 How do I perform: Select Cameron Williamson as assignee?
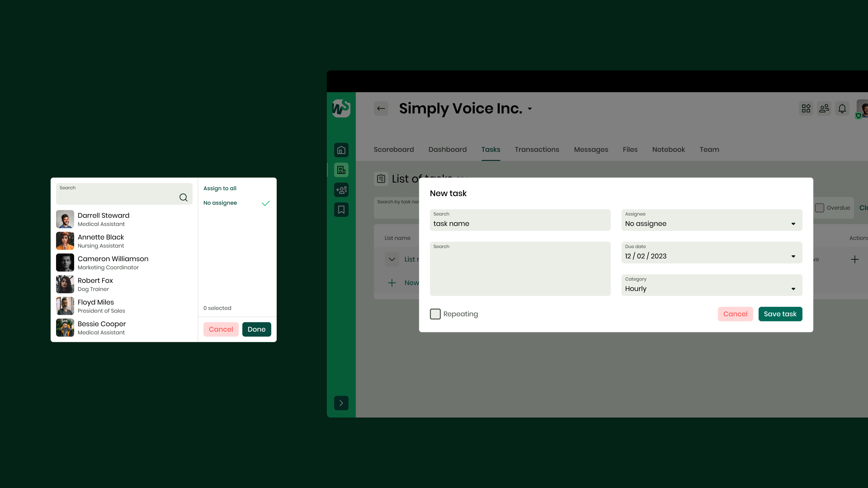[x=124, y=263]
